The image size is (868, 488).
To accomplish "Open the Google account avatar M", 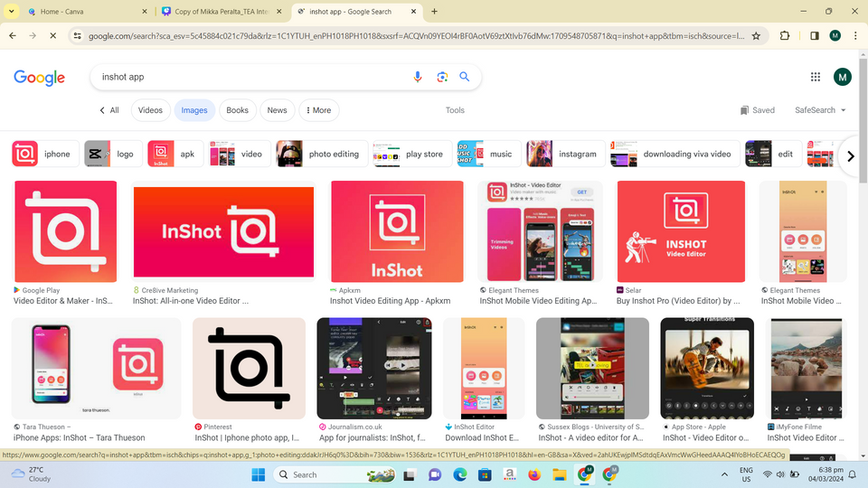I will (843, 77).
